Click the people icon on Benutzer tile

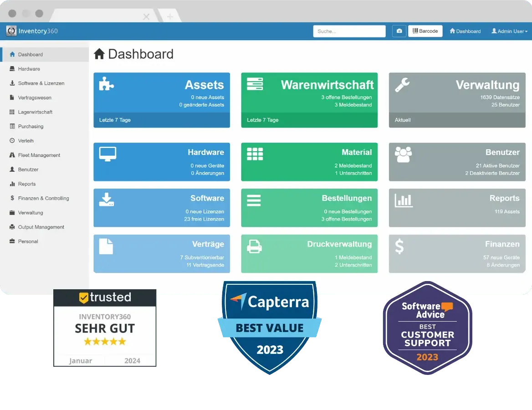click(403, 154)
